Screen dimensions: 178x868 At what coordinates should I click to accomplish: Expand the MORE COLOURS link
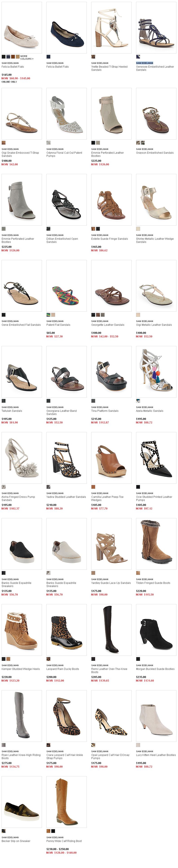(27, 58)
